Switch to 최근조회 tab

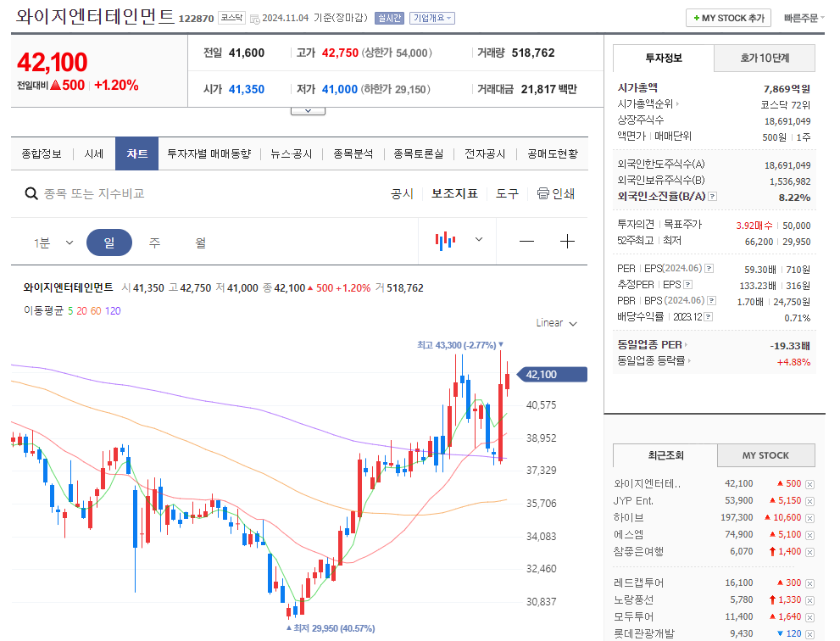pos(665,455)
